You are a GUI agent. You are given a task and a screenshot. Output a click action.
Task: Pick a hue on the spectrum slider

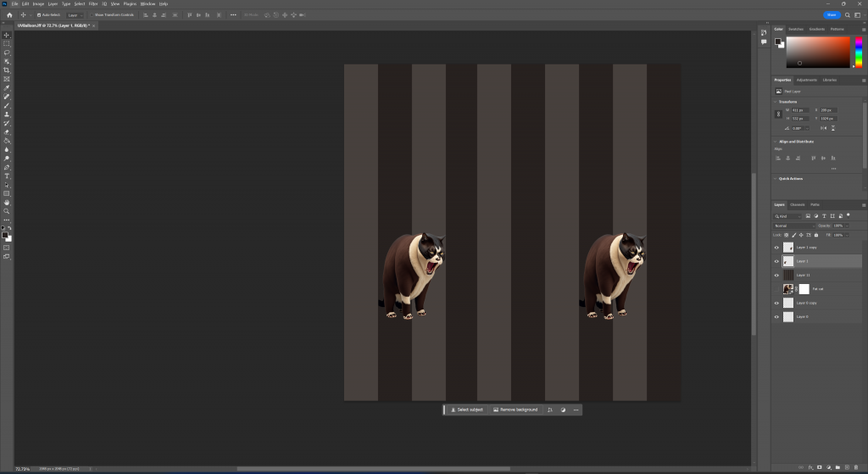859,52
